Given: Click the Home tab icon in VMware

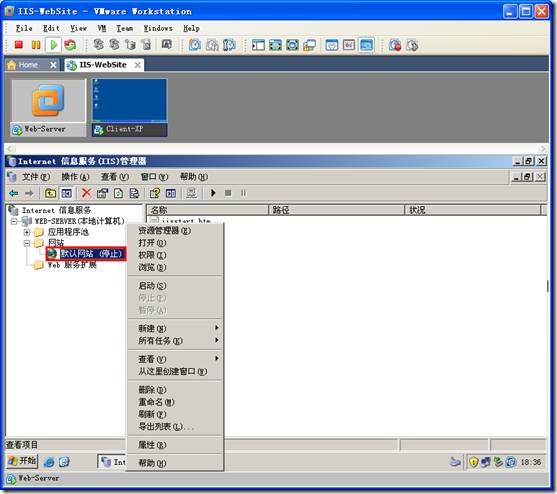Looking at the screenshot, I should 12,65.
